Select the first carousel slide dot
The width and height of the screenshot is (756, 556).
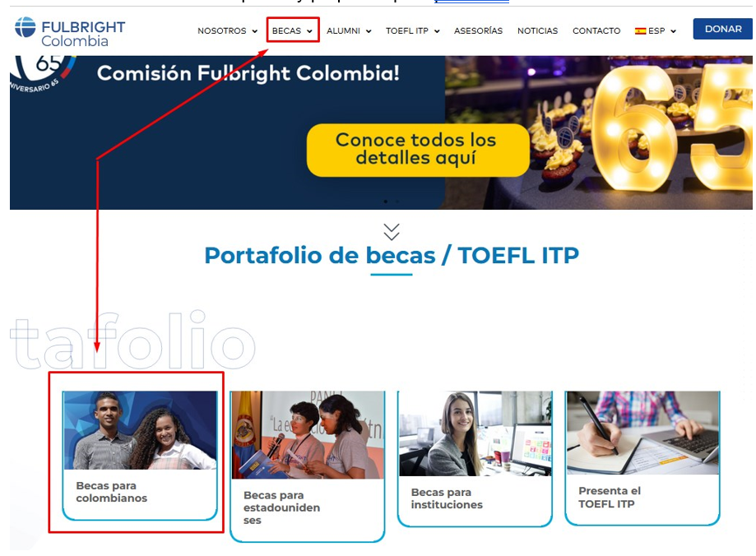[385, 202]
